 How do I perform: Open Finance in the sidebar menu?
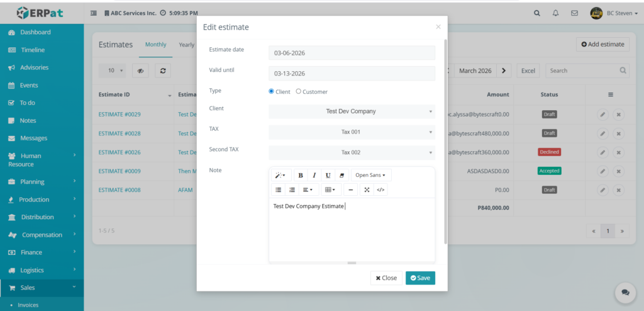coord(31,252)
